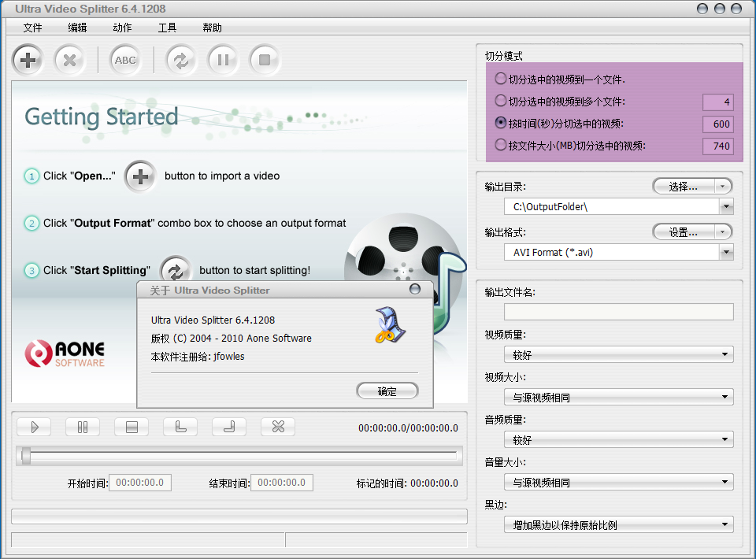756x559 pixels.
Task: Click the Pause toolbar button
Action: coord(223,61)
